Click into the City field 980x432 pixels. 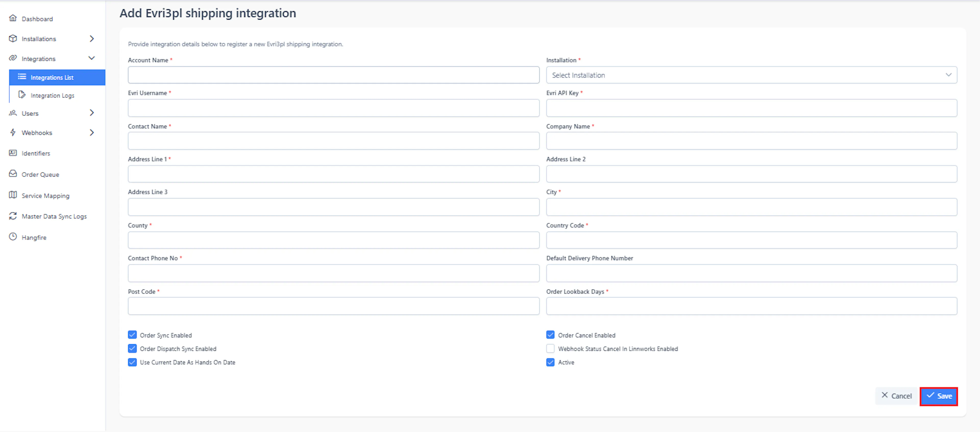tap(752, 207)
